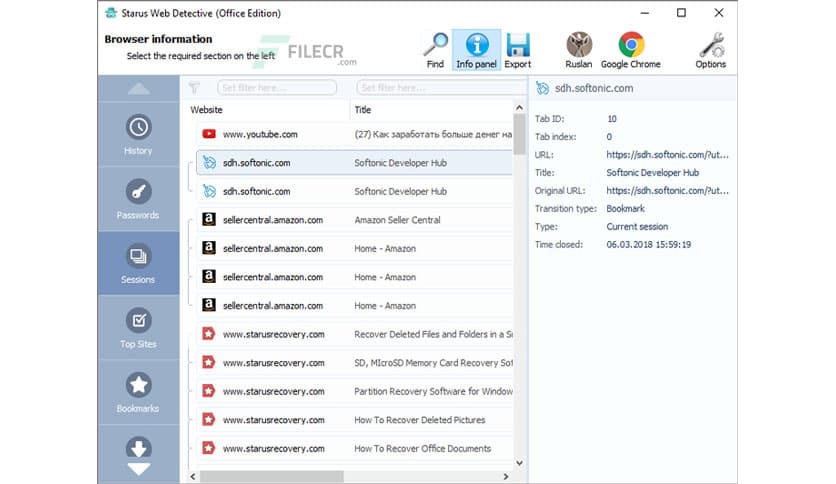Toggle the Info panel button
The image size is (836, 484).
[476, 51]
